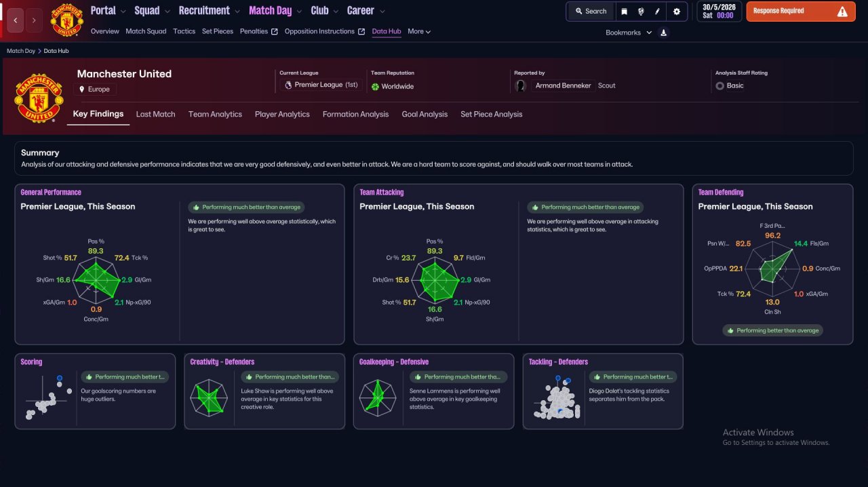The height and width of the screenshot is (487, 868).
Task: Click thumbs-up icon in Team Defending badge
Action: (x=730, y=331)
